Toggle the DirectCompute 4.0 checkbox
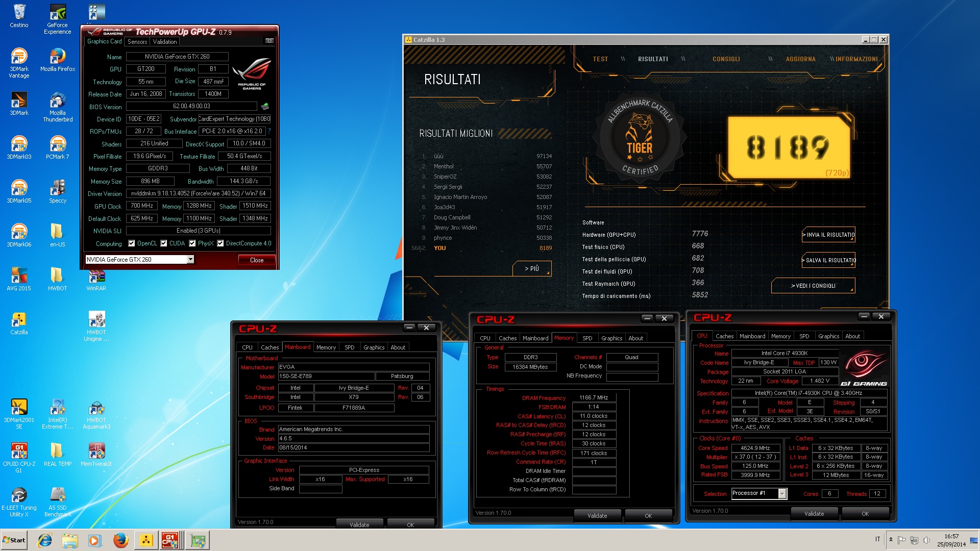This screenshot has width=980, height=551. tap(220, 243)
